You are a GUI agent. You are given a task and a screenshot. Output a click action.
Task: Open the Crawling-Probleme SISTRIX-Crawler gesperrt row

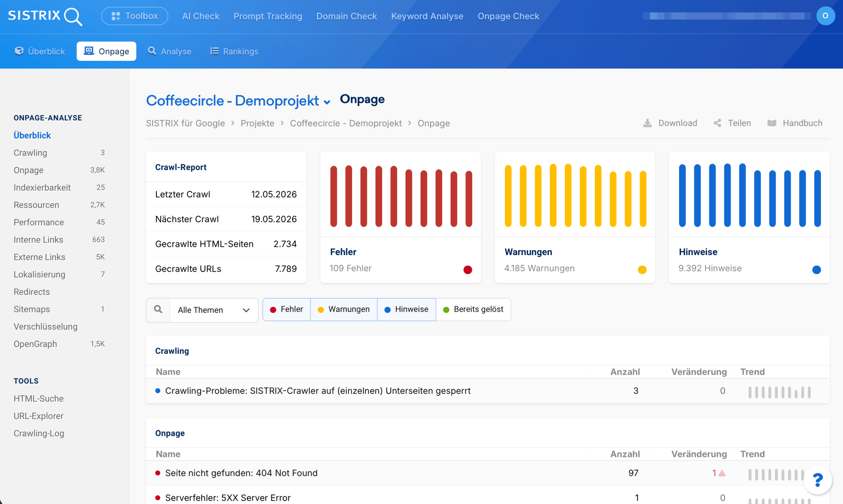click(x=487, y=391)
